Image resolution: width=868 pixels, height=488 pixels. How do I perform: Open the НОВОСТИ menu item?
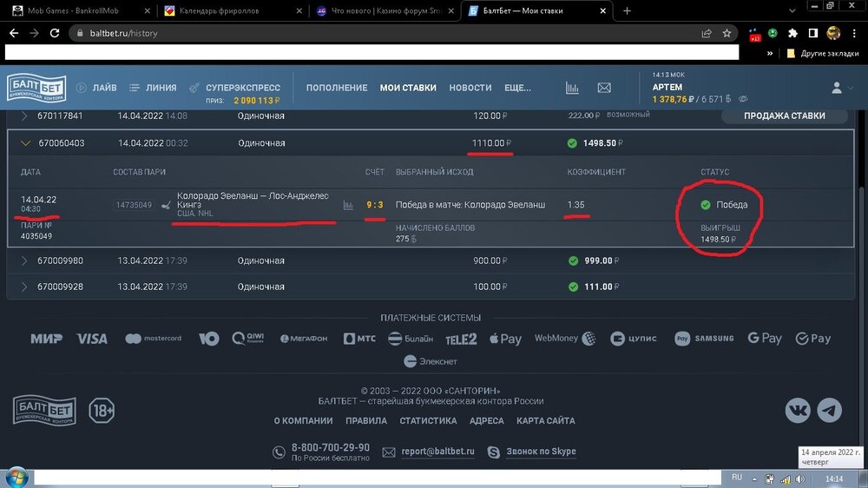[470, 88]
